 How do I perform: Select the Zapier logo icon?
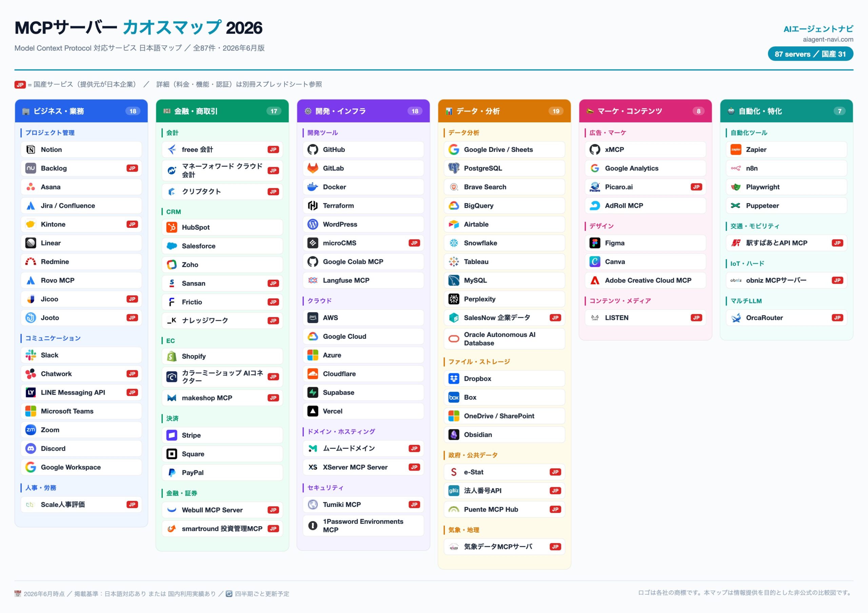coord(736,150)
